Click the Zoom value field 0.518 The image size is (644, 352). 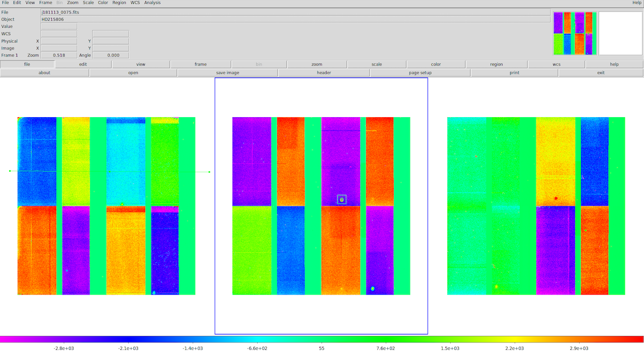[x=58, y=55]
